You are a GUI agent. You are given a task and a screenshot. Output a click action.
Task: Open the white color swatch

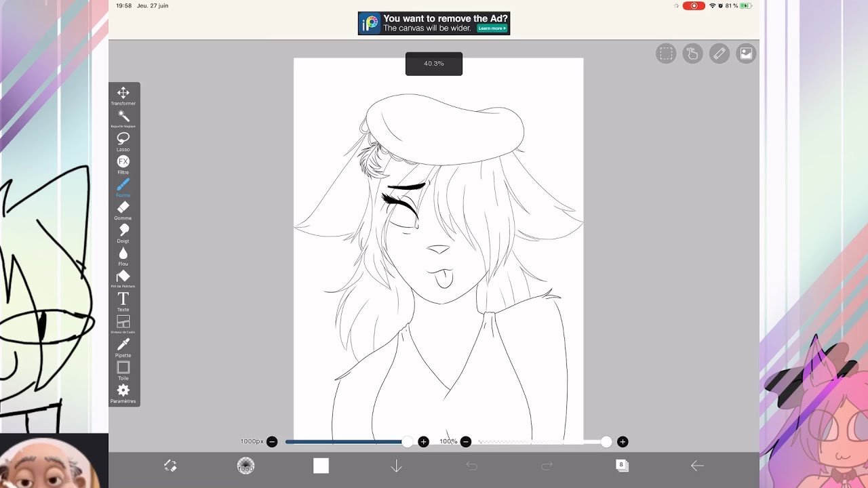tap(321, 466)
